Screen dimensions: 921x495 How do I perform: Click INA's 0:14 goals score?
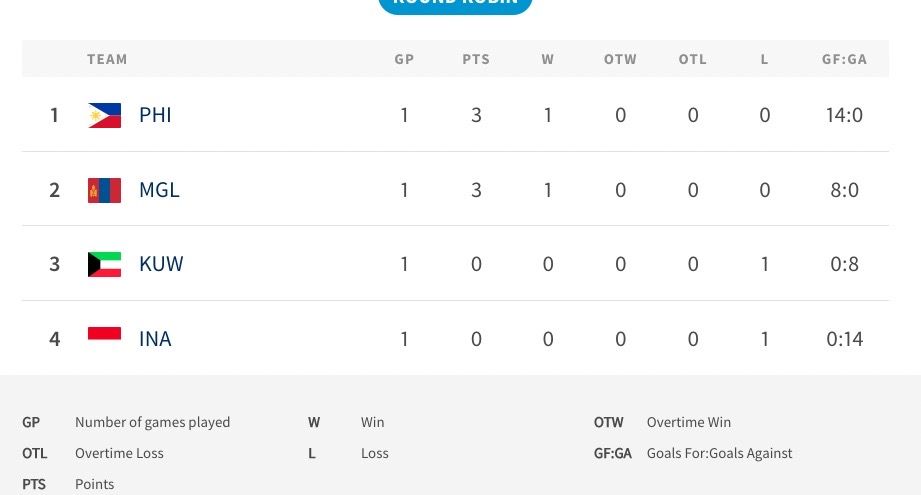pos(844,339)
